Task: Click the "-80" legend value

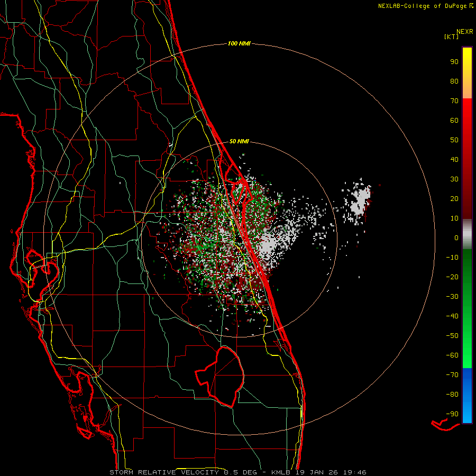Action: pos(452,395)
